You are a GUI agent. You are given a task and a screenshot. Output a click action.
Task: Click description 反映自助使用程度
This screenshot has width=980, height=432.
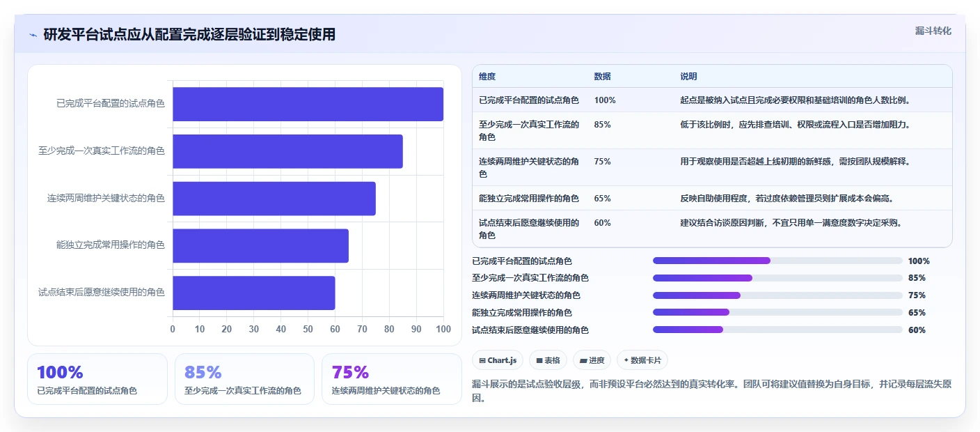[787, 199]
